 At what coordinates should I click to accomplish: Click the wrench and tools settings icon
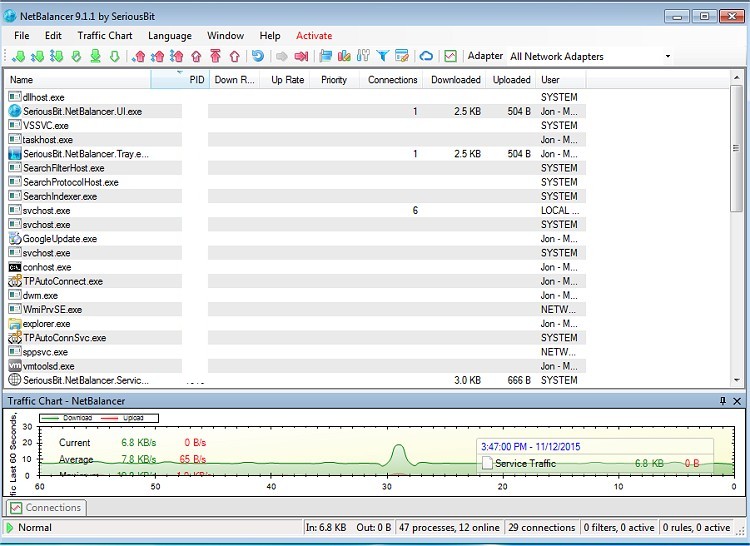pos(363,57)
